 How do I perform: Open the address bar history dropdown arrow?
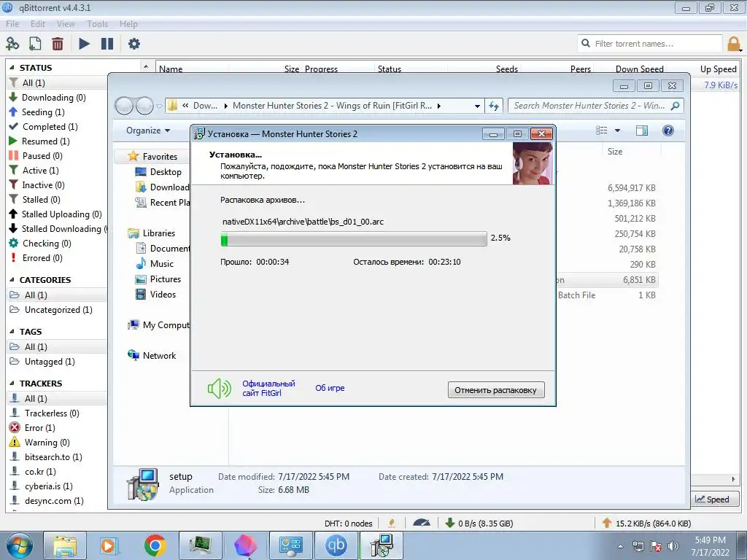477,106
